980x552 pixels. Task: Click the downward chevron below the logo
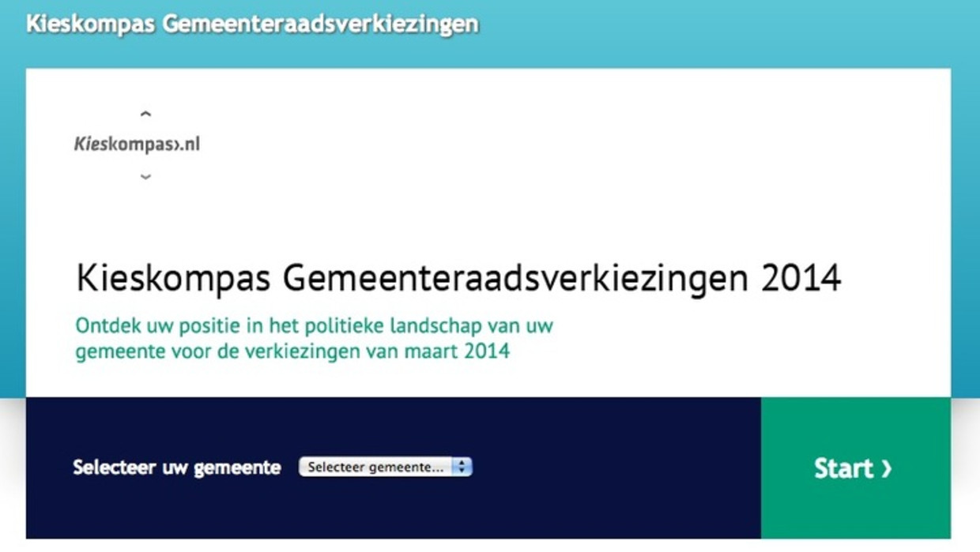[x=145, y=177]
